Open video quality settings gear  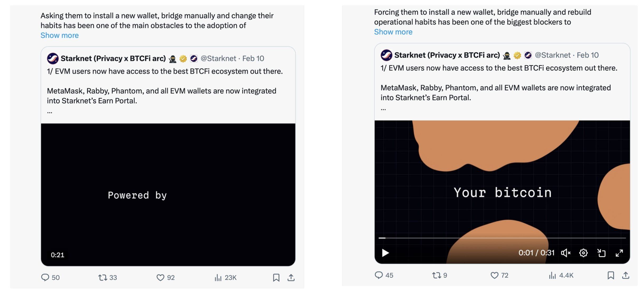(x=583, y=253)
